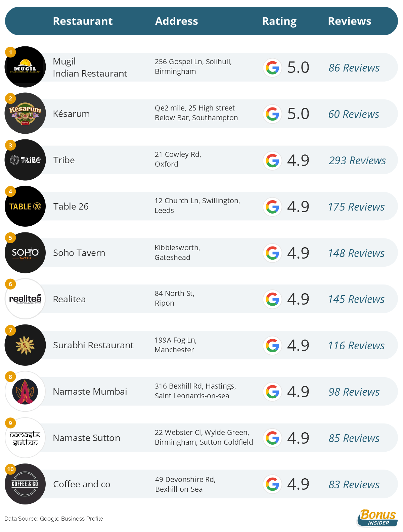Open the Soho Tavern logo

coord(25,253)
